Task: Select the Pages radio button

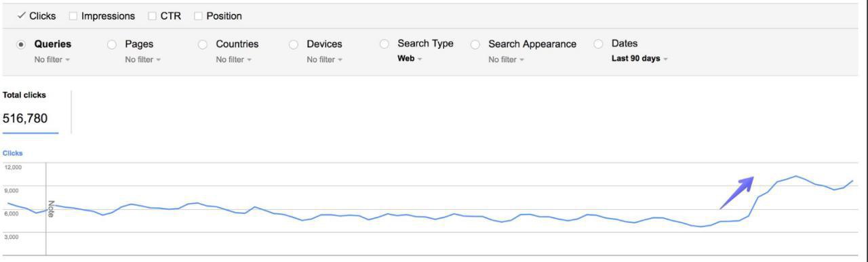Action: point(112,44)
